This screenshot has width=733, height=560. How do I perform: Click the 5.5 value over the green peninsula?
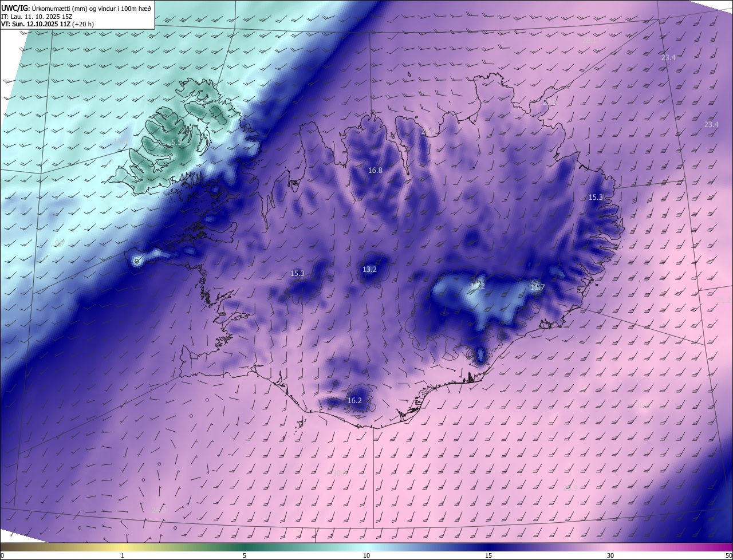[x=176, y=141]
